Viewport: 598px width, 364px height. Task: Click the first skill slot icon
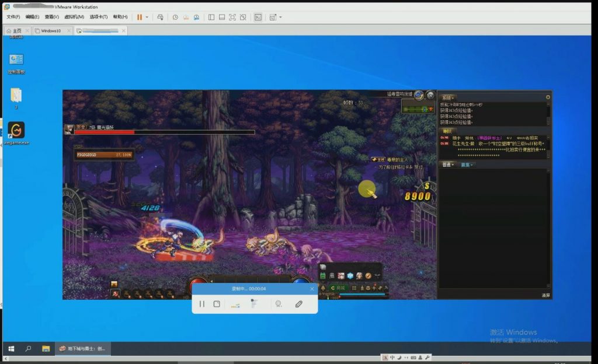[115, 293]
